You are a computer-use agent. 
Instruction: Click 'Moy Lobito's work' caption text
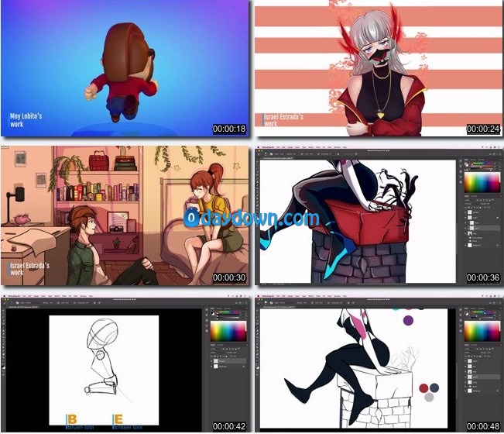pos(26,120)
